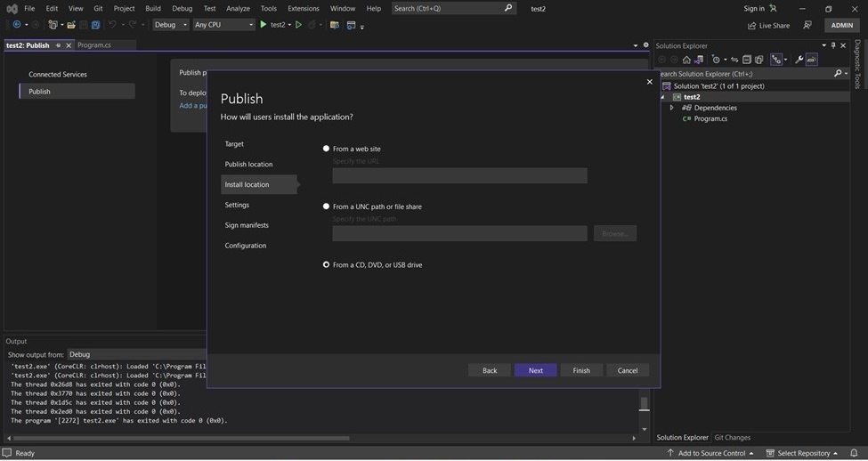Screen dimensions: 868x461
Task: Open the Diagnostic Tools side tab
Action: [x=857, y=64]
